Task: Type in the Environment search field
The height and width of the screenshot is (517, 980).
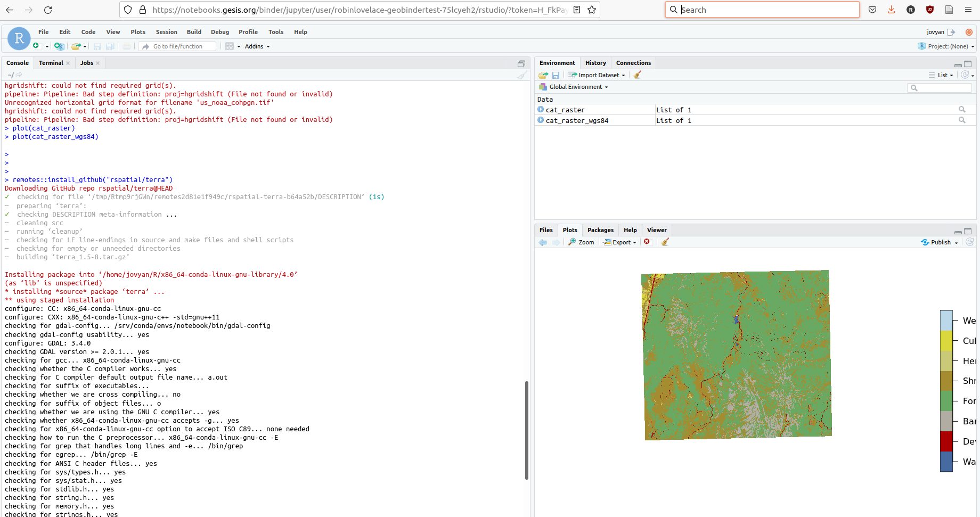Action: click(x=940, y=87)
